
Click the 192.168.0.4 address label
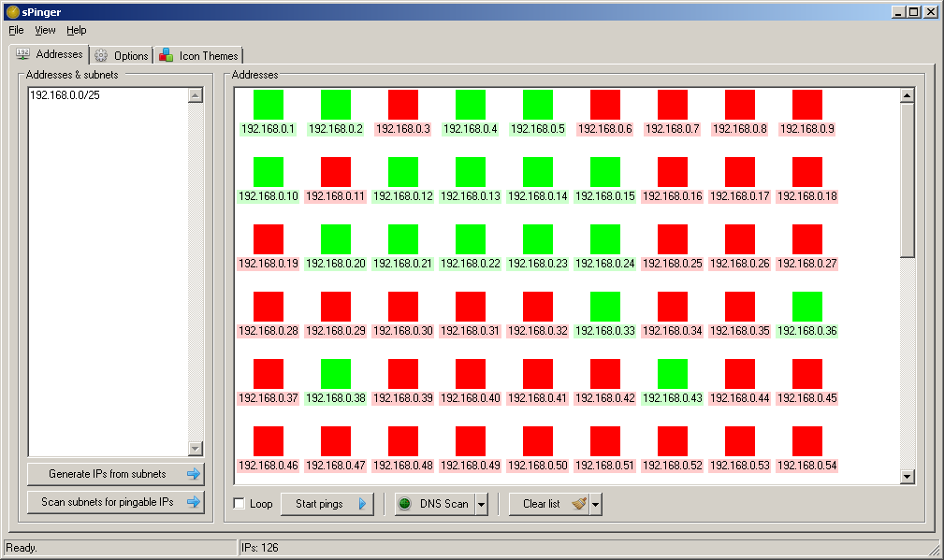coord(471,129)
